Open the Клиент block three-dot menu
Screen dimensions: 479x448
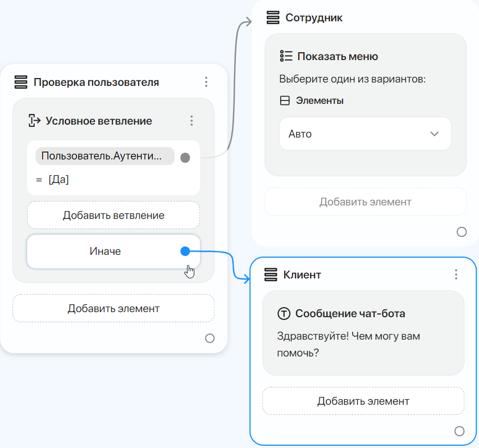click(456, 275)
